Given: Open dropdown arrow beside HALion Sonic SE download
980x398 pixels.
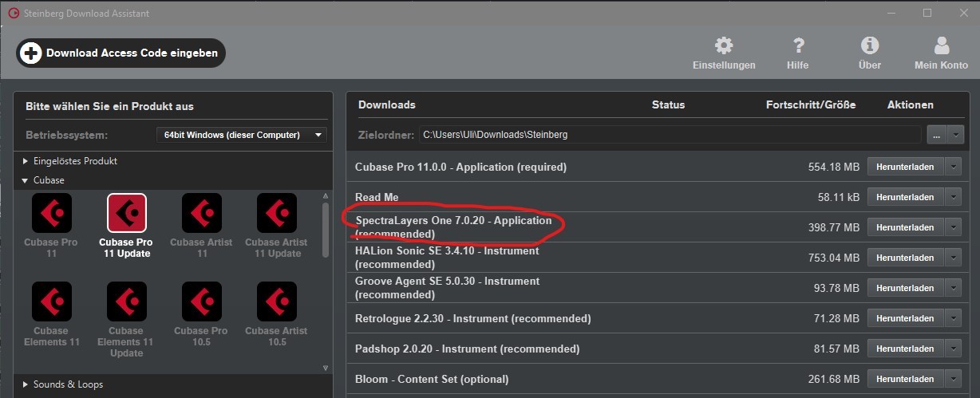Looking at the screenshot, I should [953, 258].
